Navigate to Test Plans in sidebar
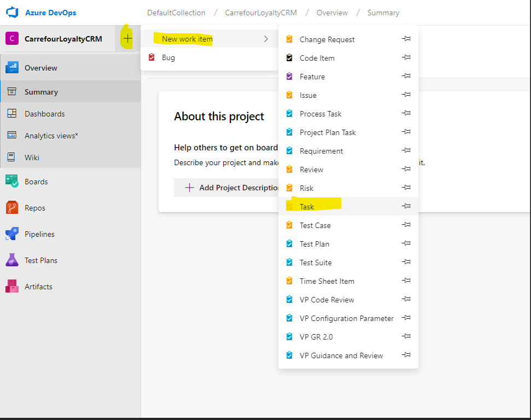This screenshot has width=531, height=420. pos(71,260)
